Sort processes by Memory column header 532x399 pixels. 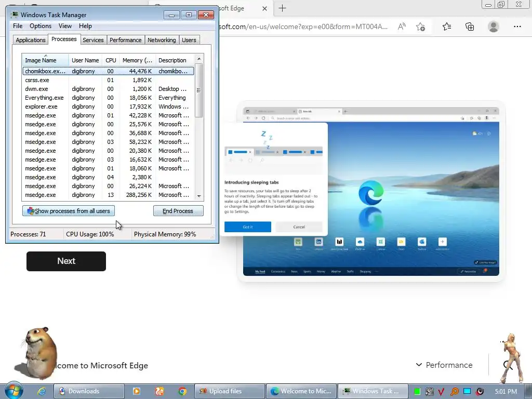coord(137,60)
